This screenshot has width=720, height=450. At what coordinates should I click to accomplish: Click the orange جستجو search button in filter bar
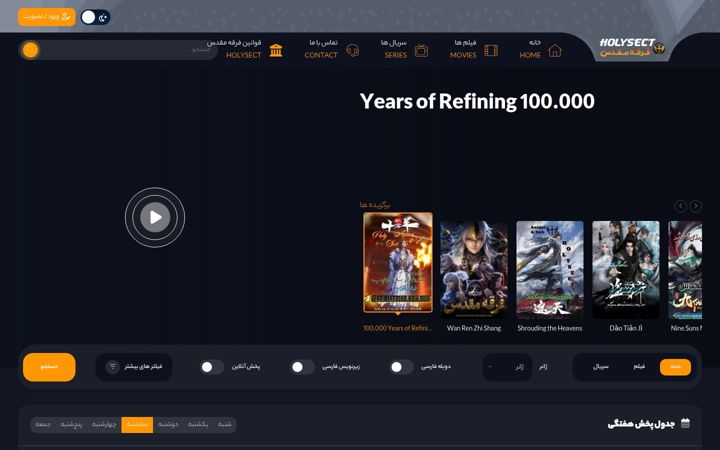coord(49,367)
